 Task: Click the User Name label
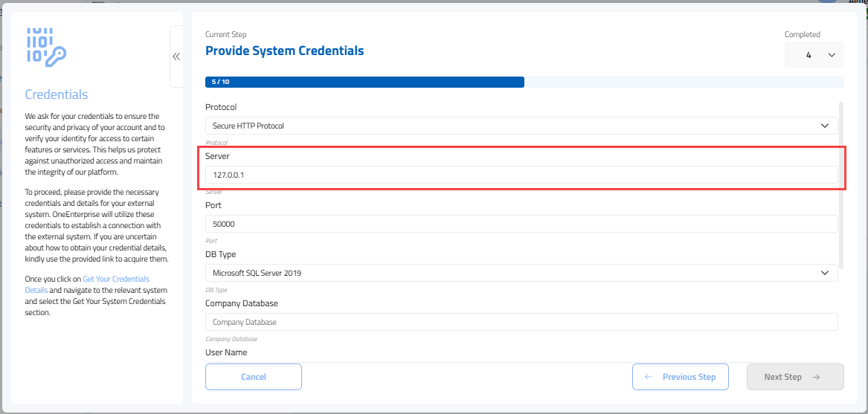(x=226, y=352)
